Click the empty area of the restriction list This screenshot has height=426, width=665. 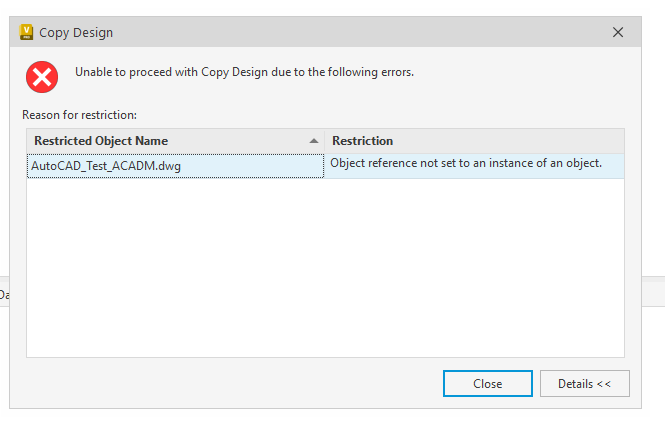click(325, 270)
